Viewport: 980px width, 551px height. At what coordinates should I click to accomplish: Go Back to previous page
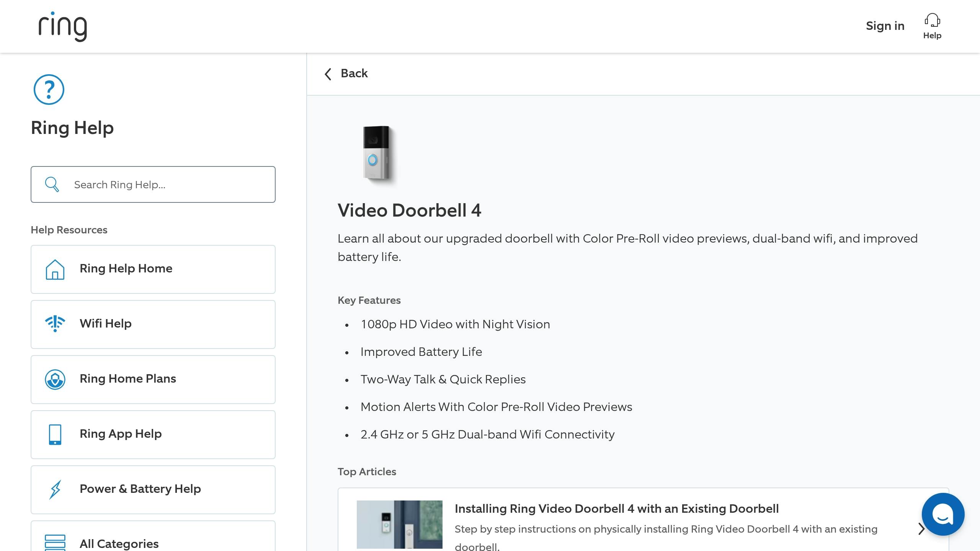pyautogui.click(x=346, y=73)
